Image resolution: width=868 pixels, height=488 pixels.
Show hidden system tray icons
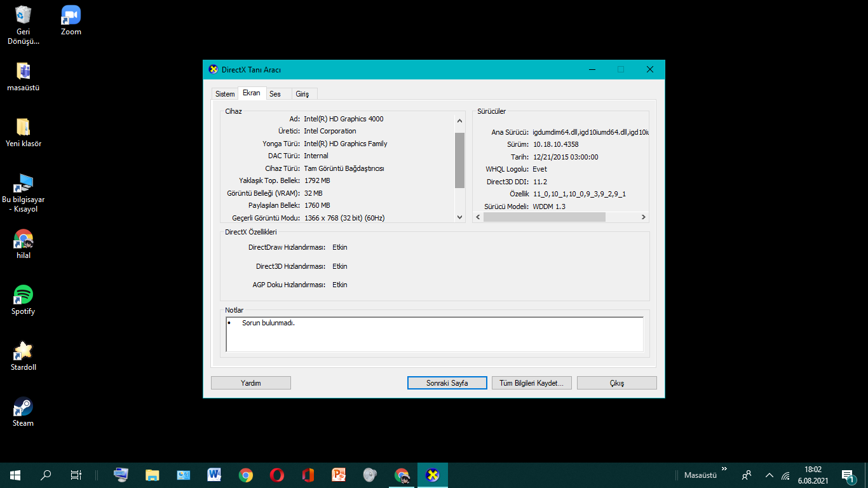coord(769,475)
